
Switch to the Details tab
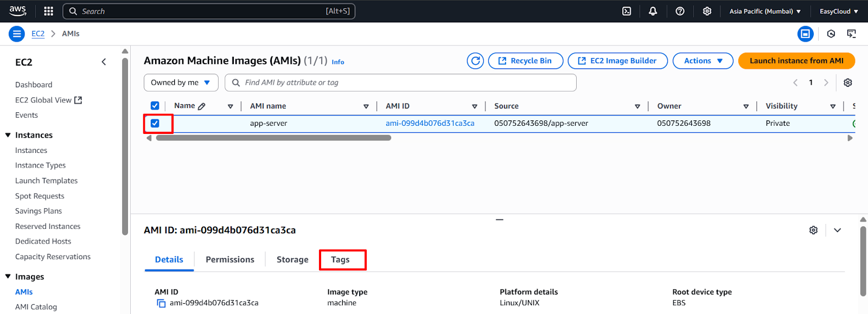(x=169, y=259)
